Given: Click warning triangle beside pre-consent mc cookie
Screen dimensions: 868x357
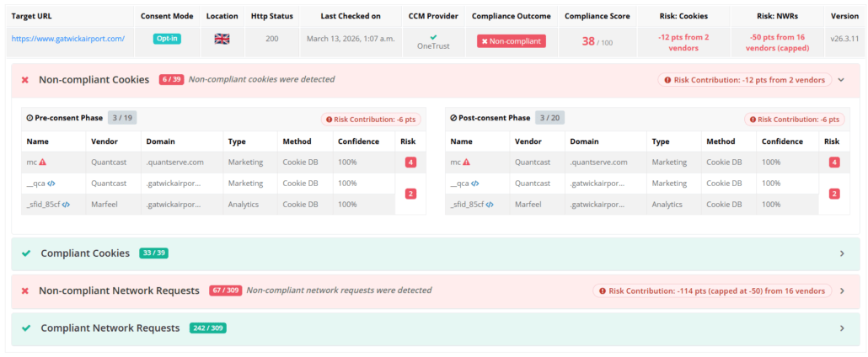Looking at the screenshot, I should click(x=42, y=163).
